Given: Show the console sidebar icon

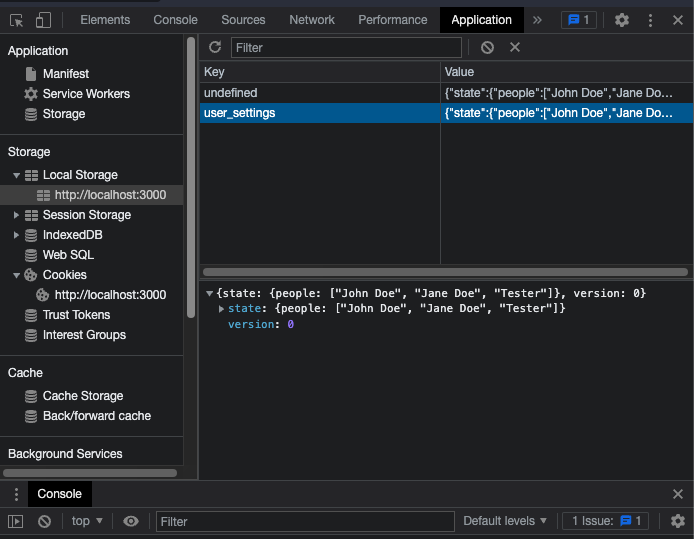Looking at the screenshot, I should tap(15, 521).
